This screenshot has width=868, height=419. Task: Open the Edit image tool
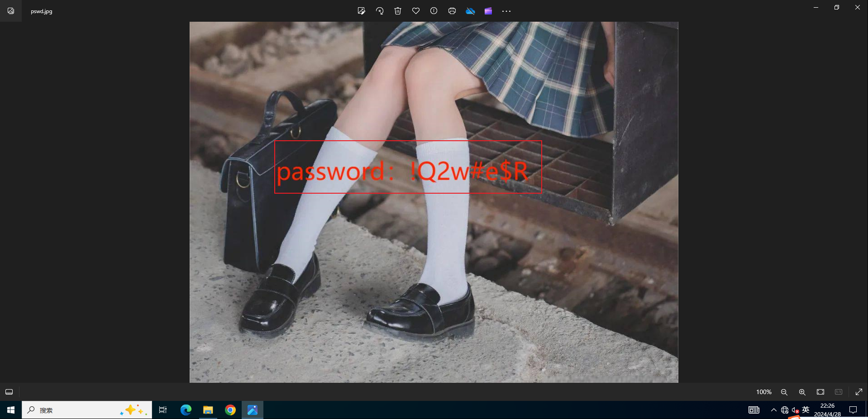[361, 11]
